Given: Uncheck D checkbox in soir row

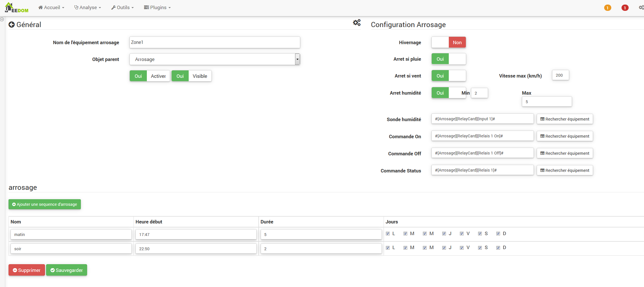Looking at the screenshot, I should click(498, 248).
